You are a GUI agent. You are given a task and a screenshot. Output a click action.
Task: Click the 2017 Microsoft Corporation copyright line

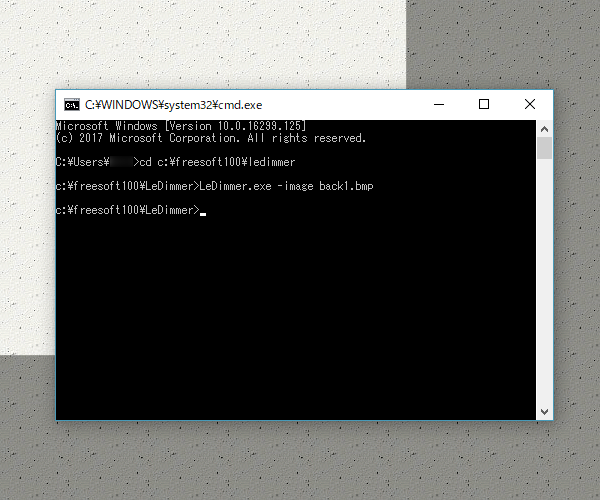[211, 138]
